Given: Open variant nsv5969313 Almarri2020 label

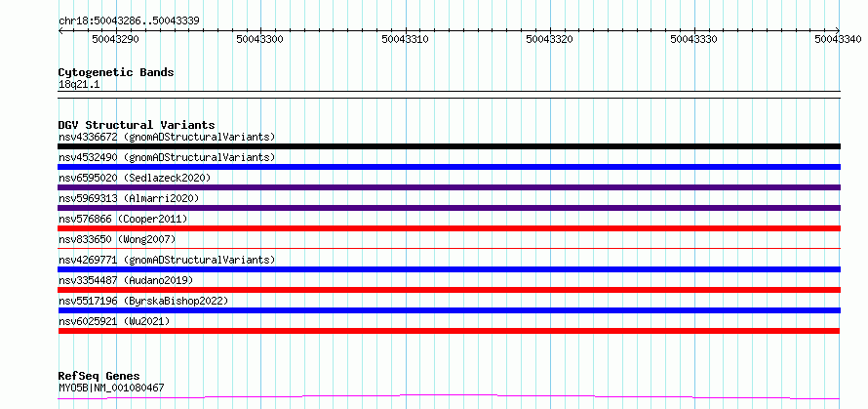Looking at the screenshot, I should tap(129, 198).
